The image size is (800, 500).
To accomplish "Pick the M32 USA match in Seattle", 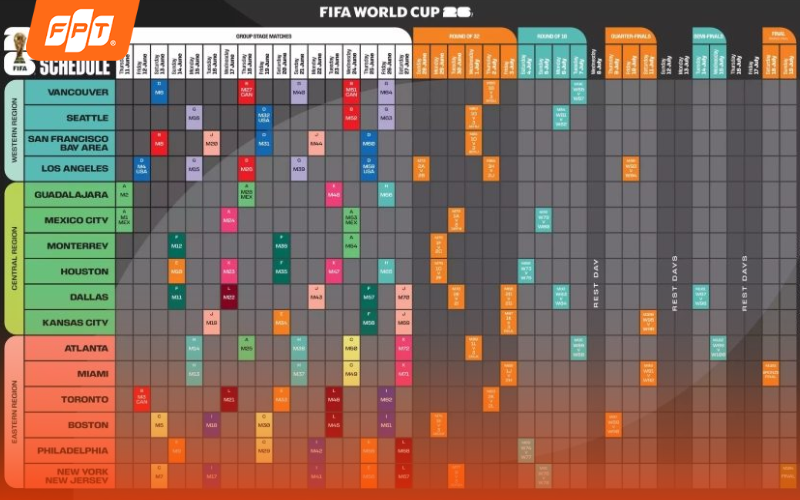I will [264, 118].
